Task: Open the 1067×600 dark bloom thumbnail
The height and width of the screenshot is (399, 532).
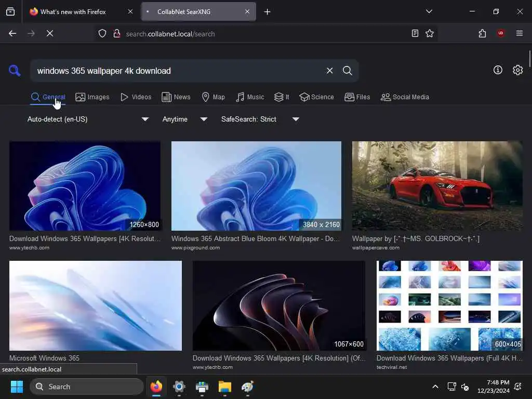Action: pos(279,305)
